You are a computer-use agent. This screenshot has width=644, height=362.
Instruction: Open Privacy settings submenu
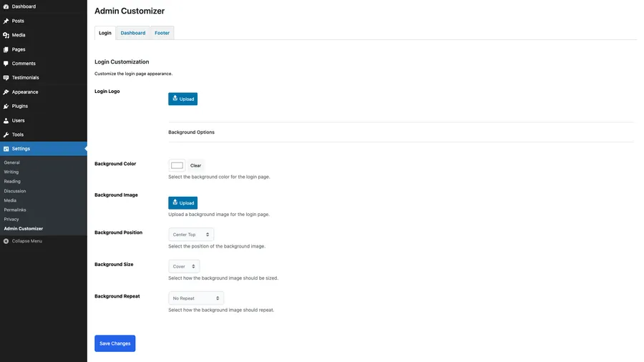[x=11, y=220]
